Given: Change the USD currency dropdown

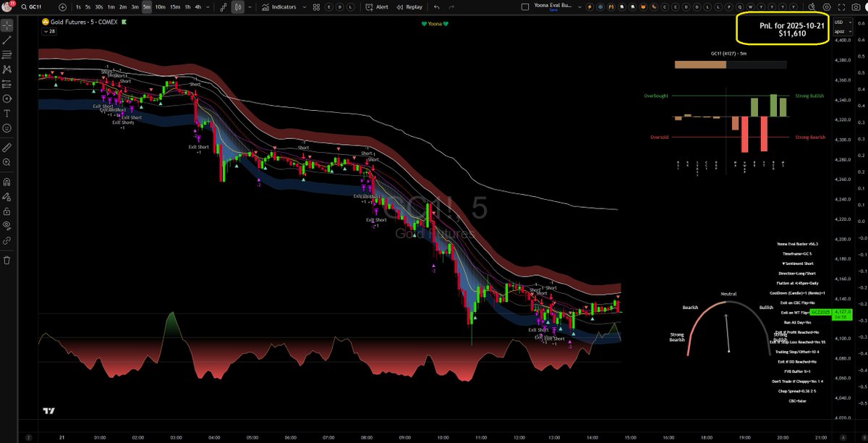Looking at the screenshot, I should click(843, 22).
